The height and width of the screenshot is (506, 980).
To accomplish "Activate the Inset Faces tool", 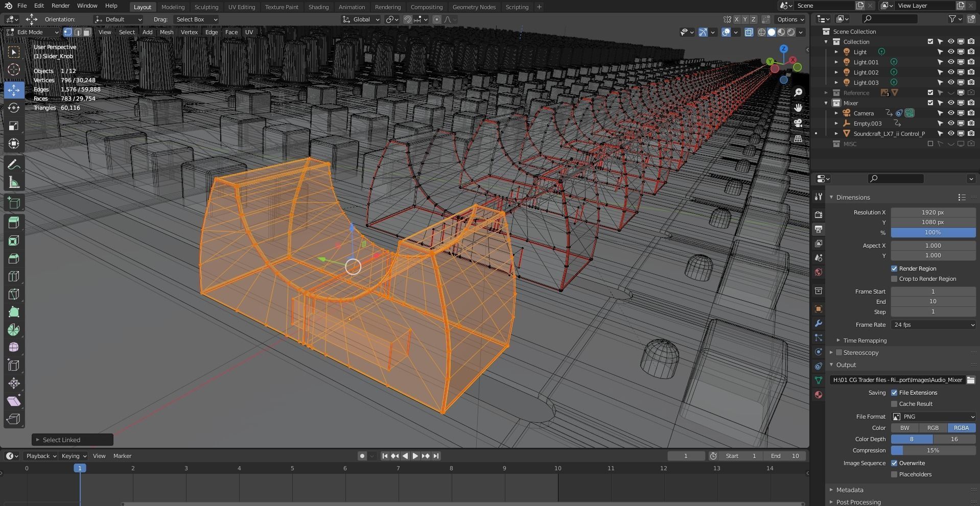I will 14,240.
